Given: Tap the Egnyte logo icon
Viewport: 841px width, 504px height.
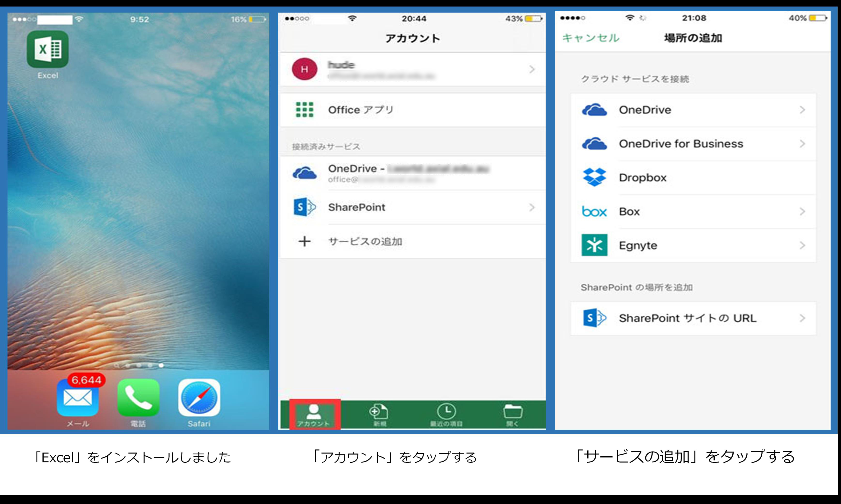Looking at the screenshot, I should click(x=594, y=245).
